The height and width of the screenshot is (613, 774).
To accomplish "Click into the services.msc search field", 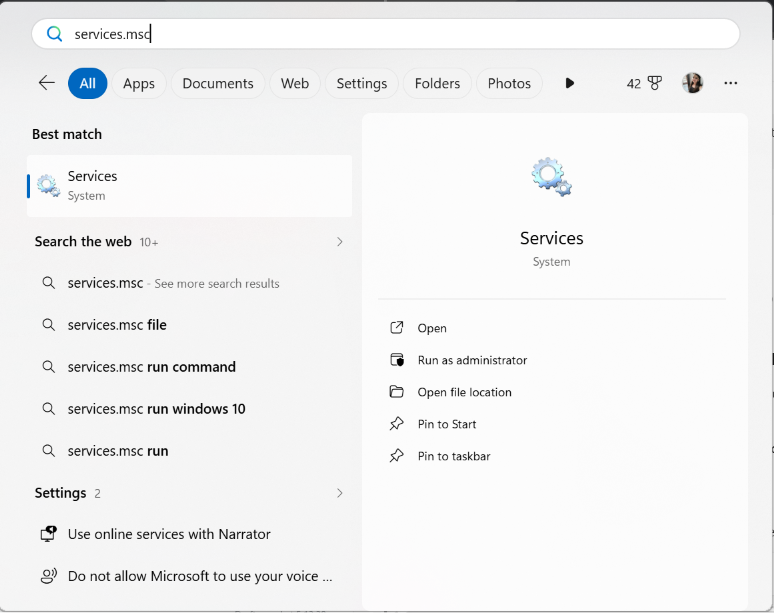I will point(385,34).
